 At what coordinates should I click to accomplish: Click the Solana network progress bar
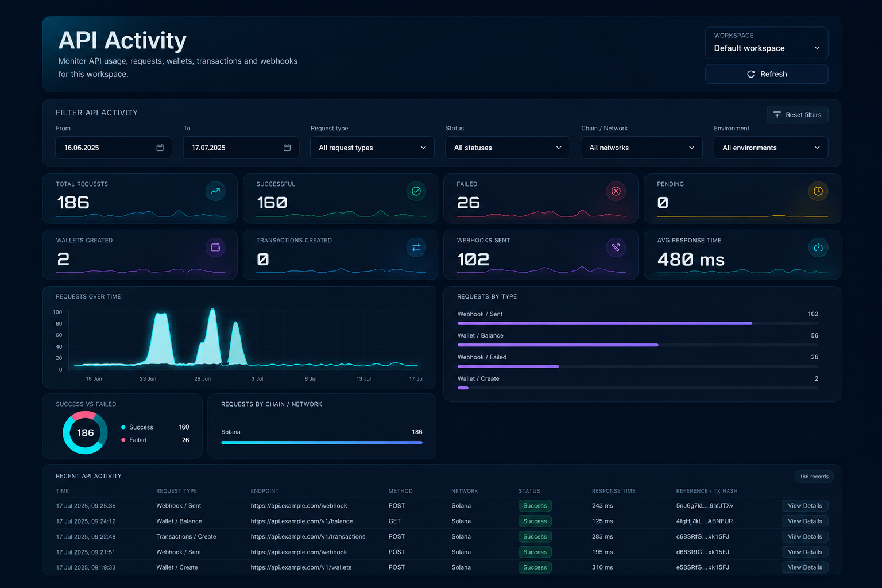tap(322, 443)
